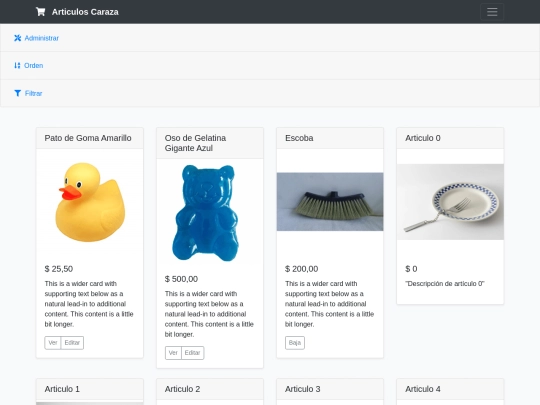Click the Baja button on Escoba card

point(295,343)
